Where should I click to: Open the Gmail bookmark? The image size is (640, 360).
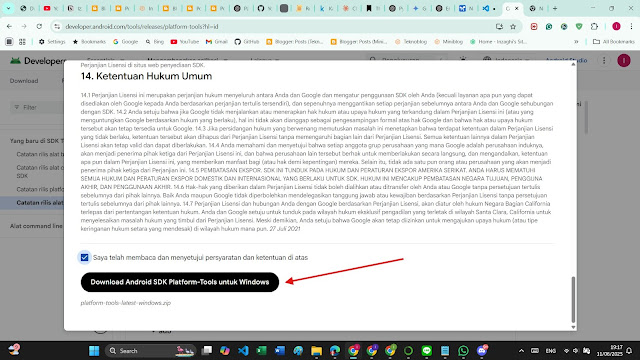coord(217,42)
